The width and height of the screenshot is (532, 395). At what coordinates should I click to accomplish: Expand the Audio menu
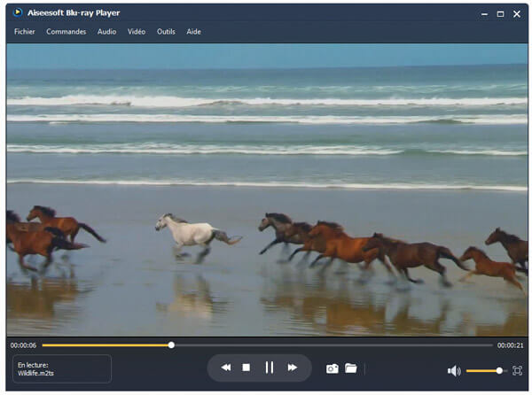[106, 32]
